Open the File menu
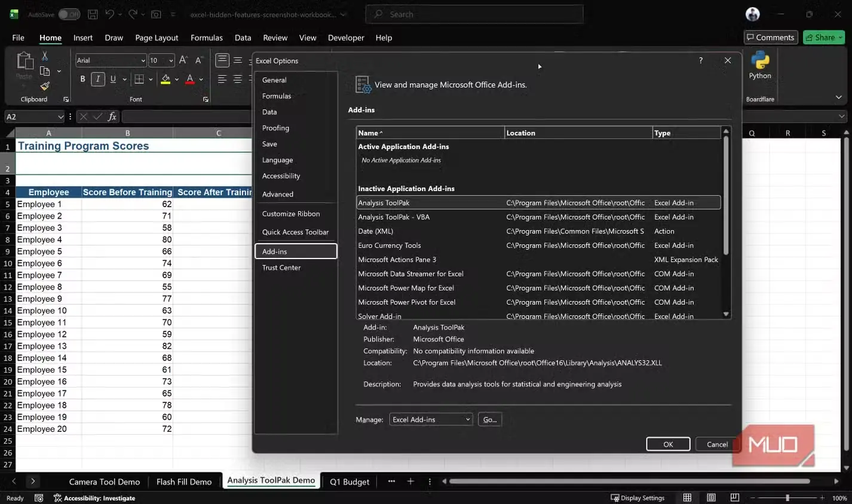Viewport: 852px width, 504px height. [x=19, y=38]
